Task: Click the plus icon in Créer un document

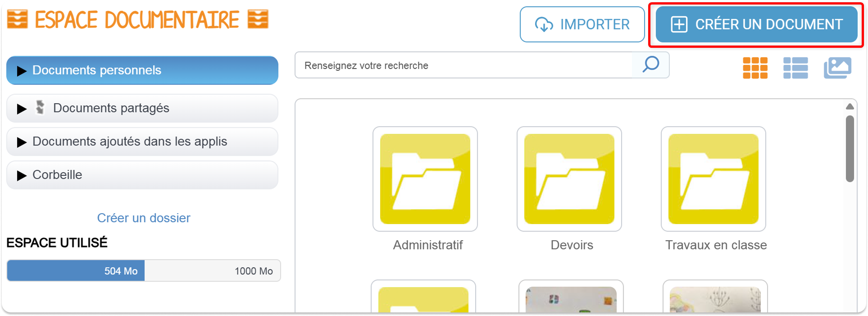Action: [x=679, y=24]
